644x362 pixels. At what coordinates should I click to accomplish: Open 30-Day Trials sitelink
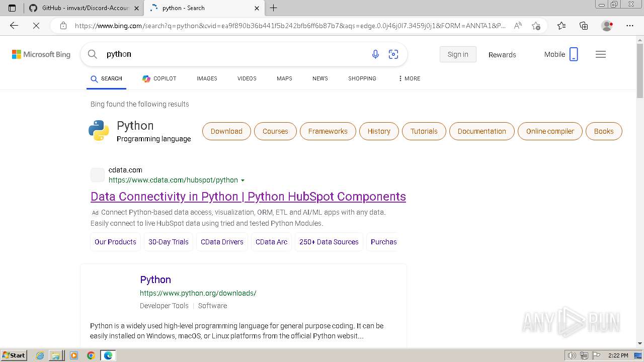(169, 242)
